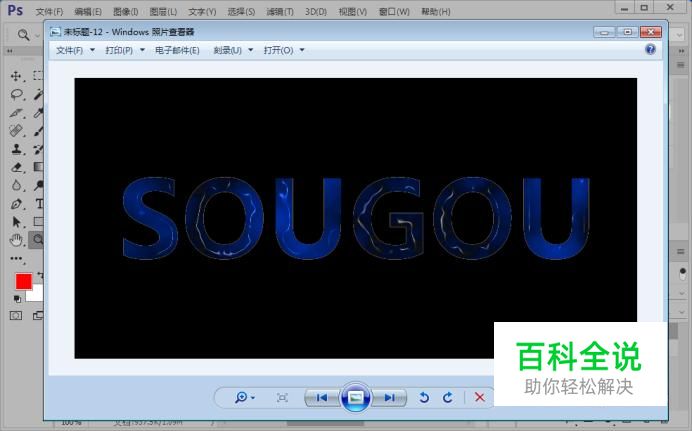Open Photoshop 滤镜(T) menu
The width and height of the screenshot is (692, 431).
(x=280, y=12)
